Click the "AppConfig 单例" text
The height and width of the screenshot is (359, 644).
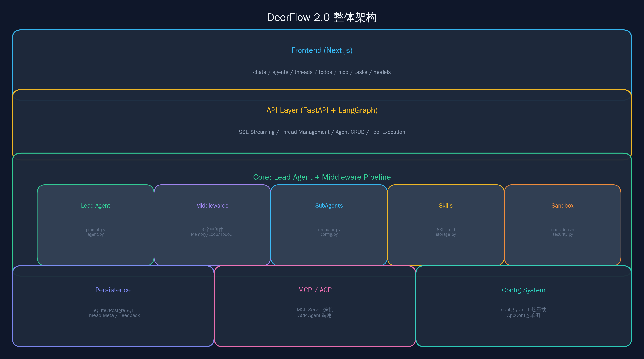524,315
